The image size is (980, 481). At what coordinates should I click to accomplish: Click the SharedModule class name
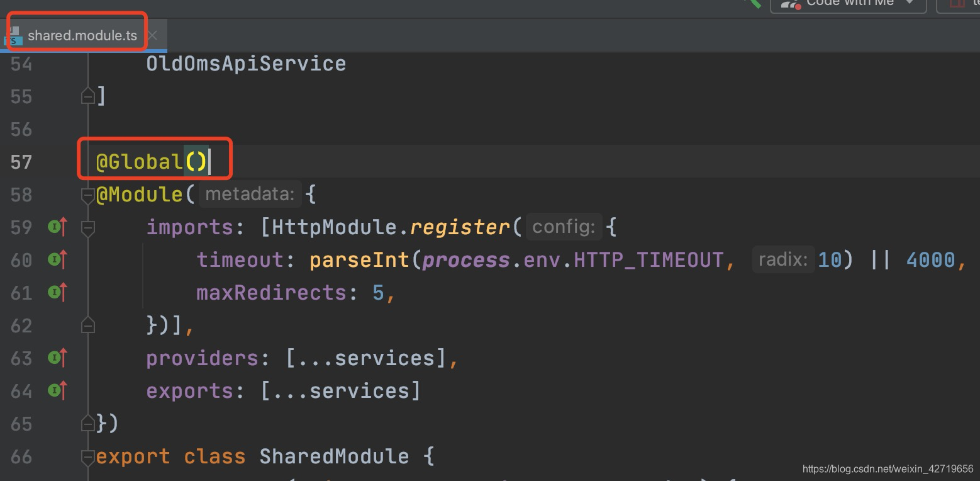point(334,456)
